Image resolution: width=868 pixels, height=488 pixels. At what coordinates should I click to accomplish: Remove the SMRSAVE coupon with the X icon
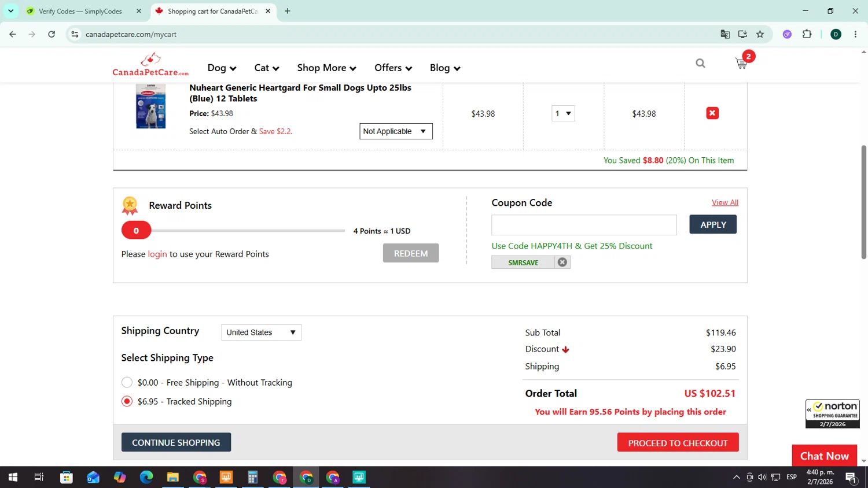click(x=562, y=263)
